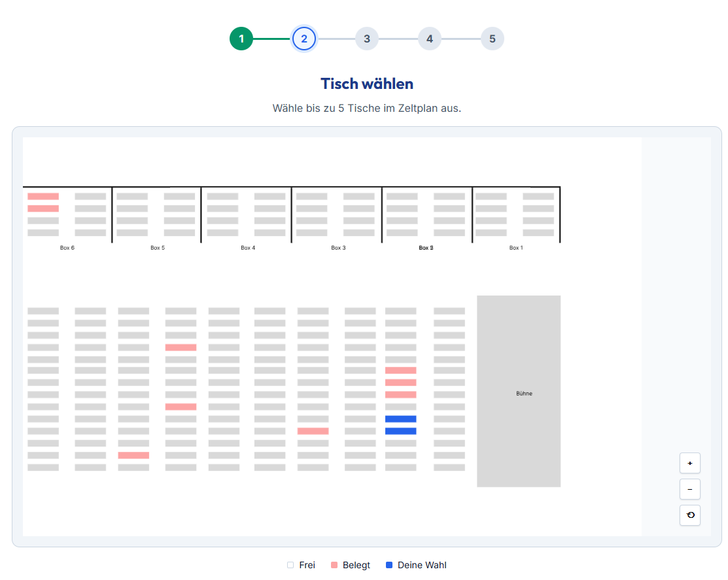
Task: Click the Box 4 label
Action: click(x=248, y=248)
